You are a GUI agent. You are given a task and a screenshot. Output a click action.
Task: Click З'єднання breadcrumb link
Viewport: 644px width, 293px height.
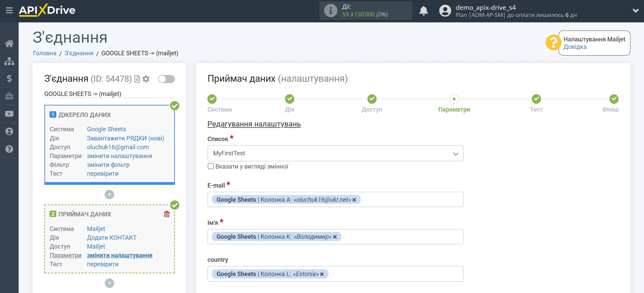79,53
